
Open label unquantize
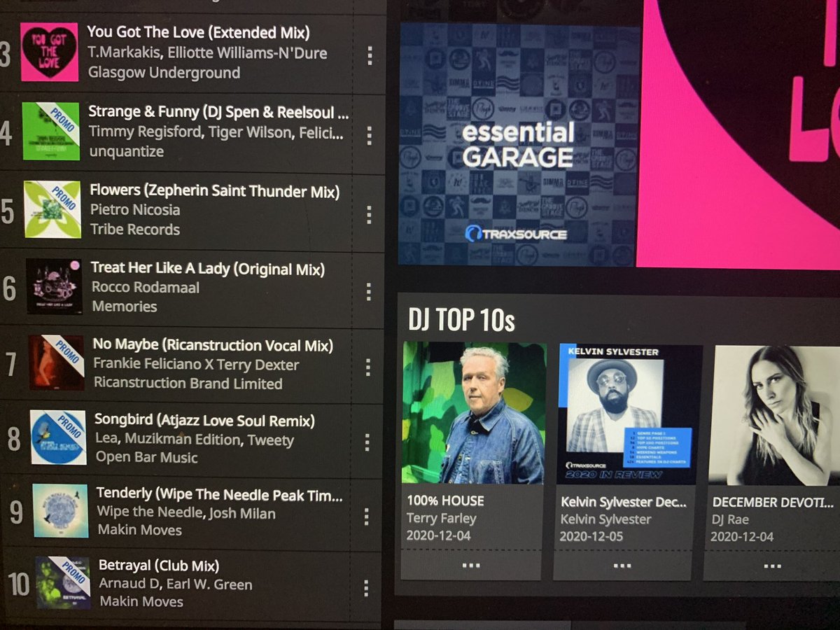pos(127,151)
